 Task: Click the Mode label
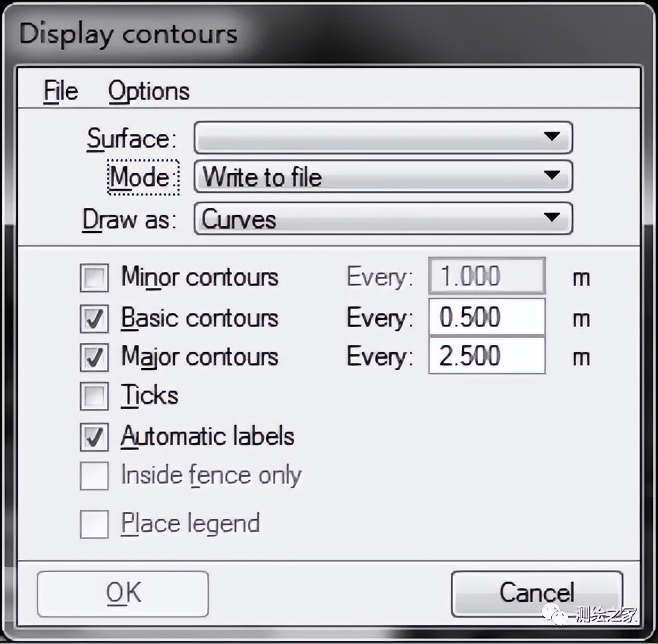(x=143, y=178)
